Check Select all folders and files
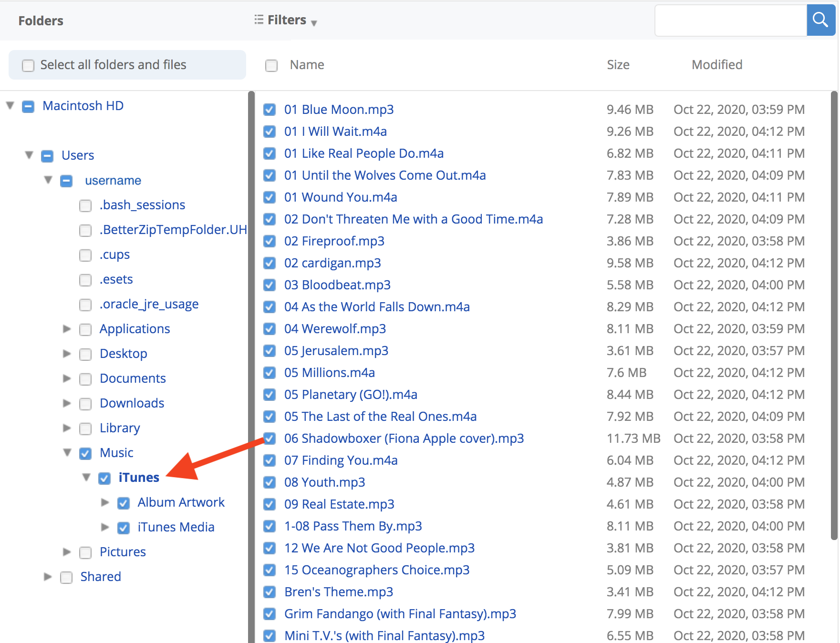This screenshot has width=840, height=643. point(28,65)
